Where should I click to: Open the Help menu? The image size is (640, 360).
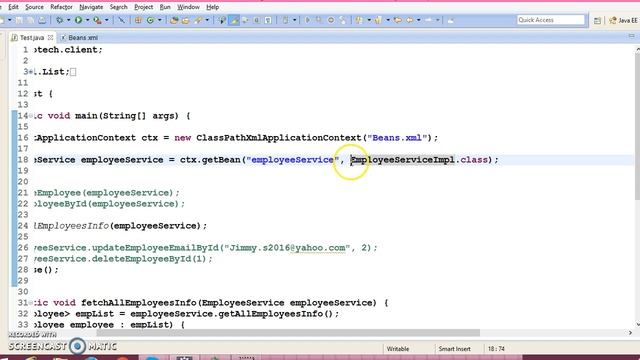coord(212,7)
